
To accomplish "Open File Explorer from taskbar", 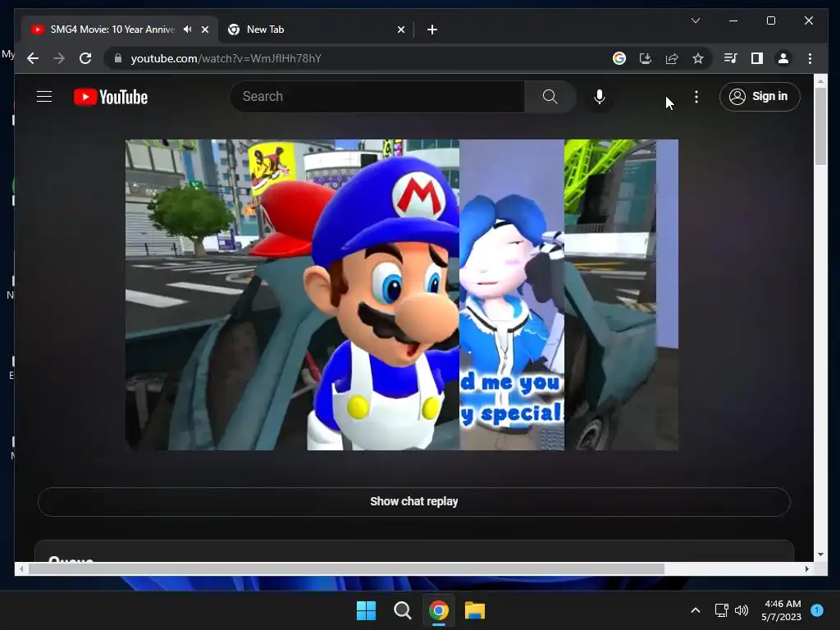I will (475, 610).
